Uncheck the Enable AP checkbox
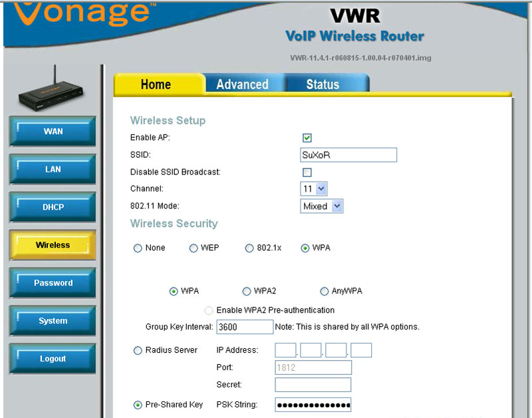532x418 pixels. tap(307, 138)
